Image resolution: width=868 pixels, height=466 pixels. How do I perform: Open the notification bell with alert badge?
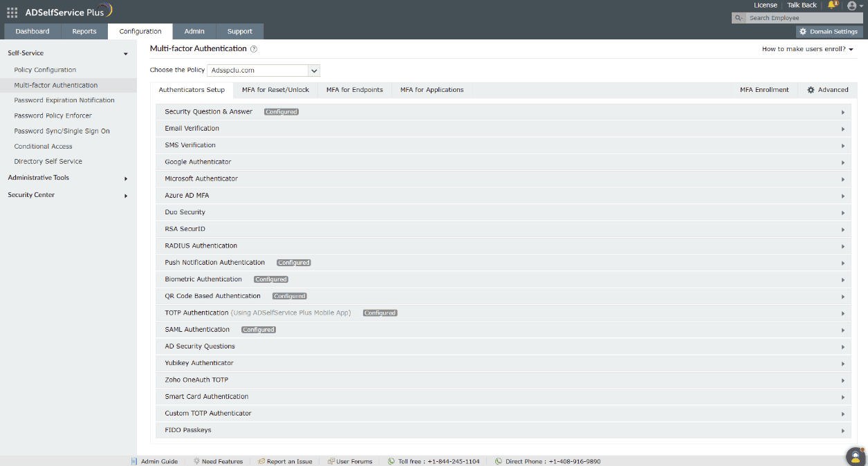[x=831, y=6]
